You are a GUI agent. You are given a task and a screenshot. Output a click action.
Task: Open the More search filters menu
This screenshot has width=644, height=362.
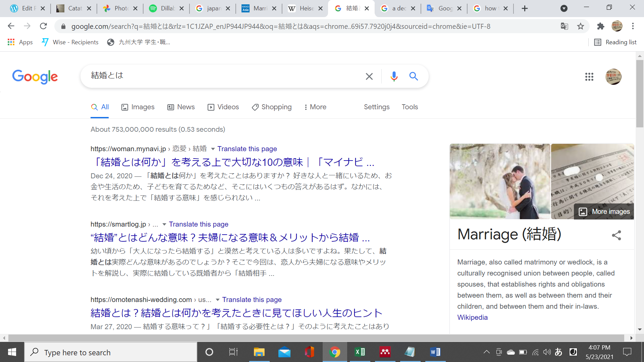315,107
